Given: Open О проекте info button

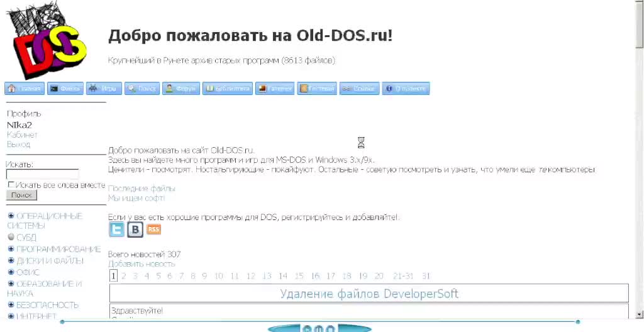Looking at the screenshot, I should [x=406, y=89].
